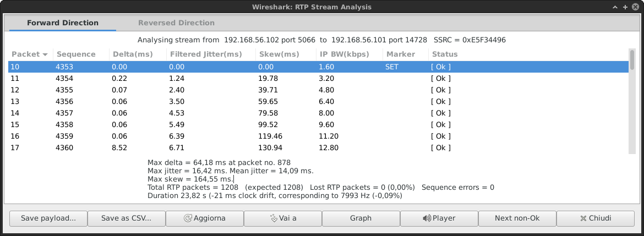Viewport: 644px width, 236px height.
Task: Select packet 17 row
Action: [x=318, y=147]
